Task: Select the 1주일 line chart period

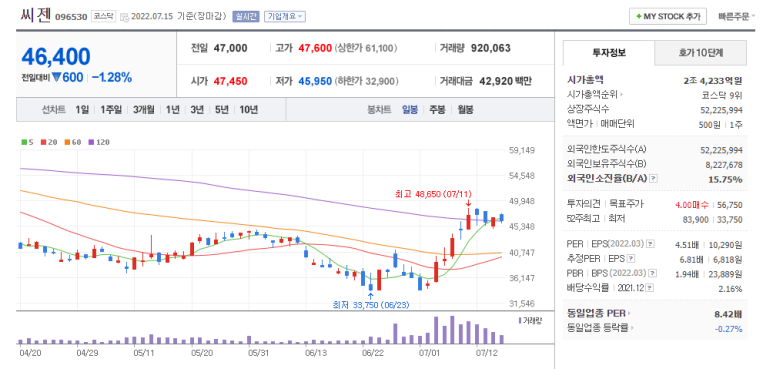Action: 111,109
